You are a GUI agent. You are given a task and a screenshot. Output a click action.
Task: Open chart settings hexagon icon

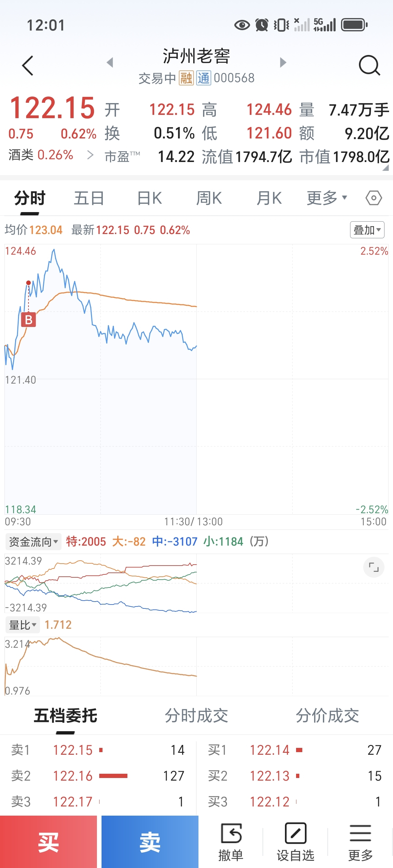point(373,198)
